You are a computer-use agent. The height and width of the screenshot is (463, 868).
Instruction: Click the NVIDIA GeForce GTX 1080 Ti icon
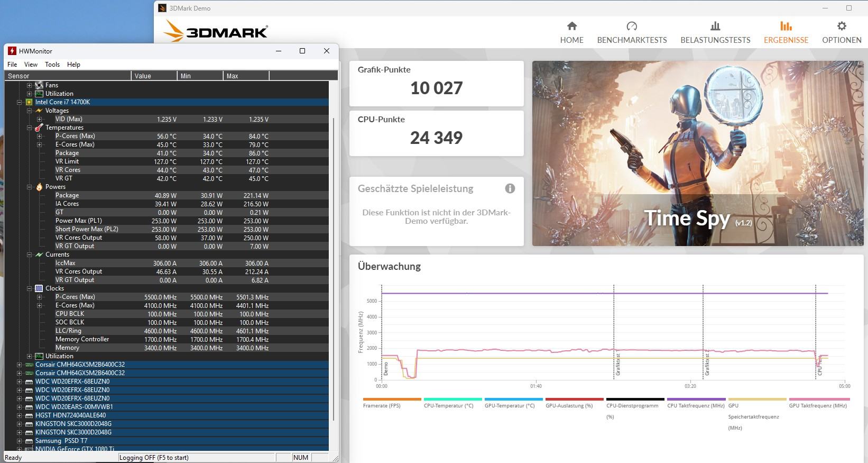pyautogui.click(x=30, y=449)
